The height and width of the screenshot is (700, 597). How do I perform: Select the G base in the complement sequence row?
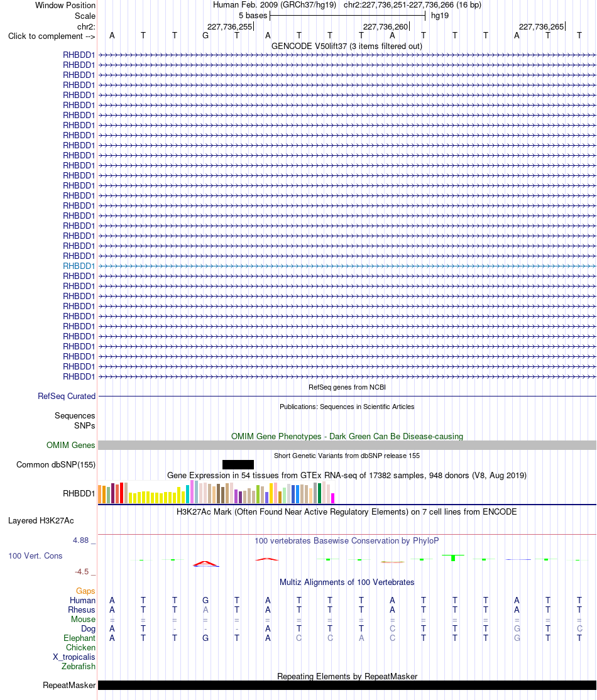click(x=205, y=36)
